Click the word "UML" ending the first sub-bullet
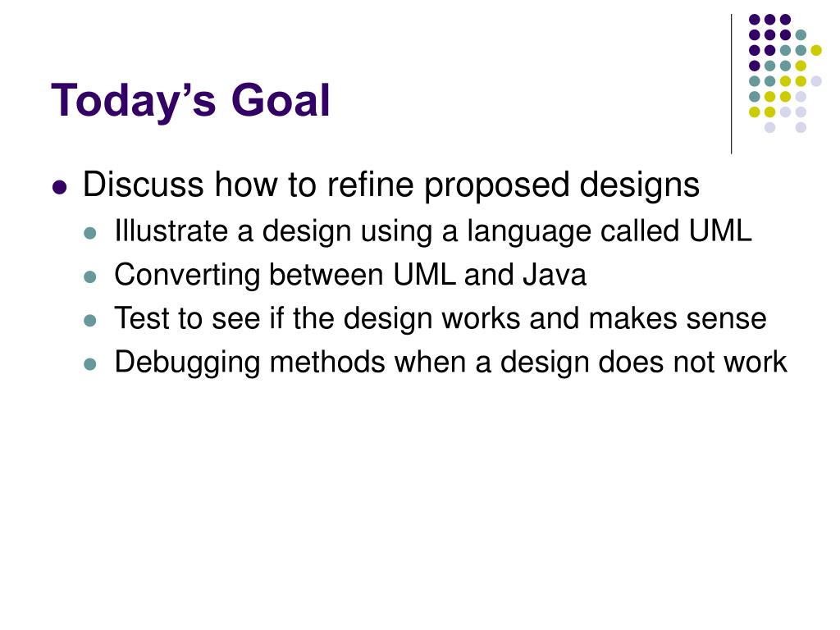 click(720, 231)
